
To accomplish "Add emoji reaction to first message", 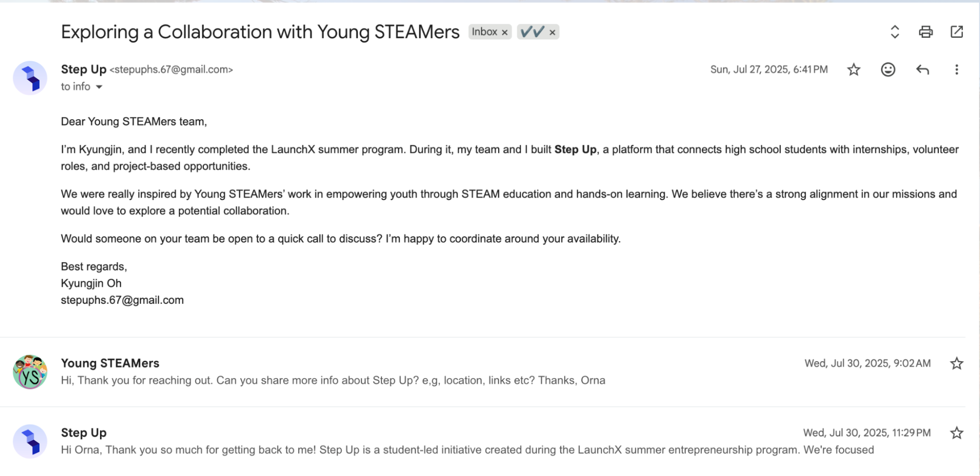I will (x=888, y=70).
